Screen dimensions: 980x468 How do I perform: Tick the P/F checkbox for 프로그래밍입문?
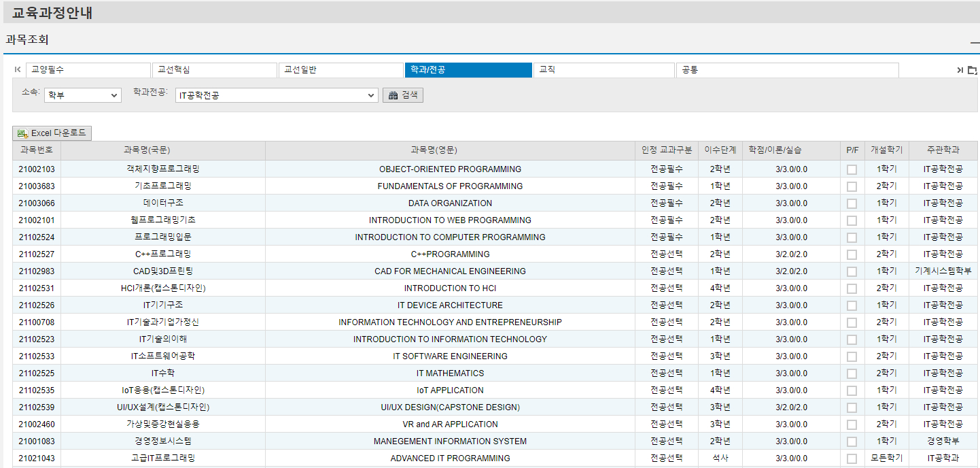tap(852, 237)
